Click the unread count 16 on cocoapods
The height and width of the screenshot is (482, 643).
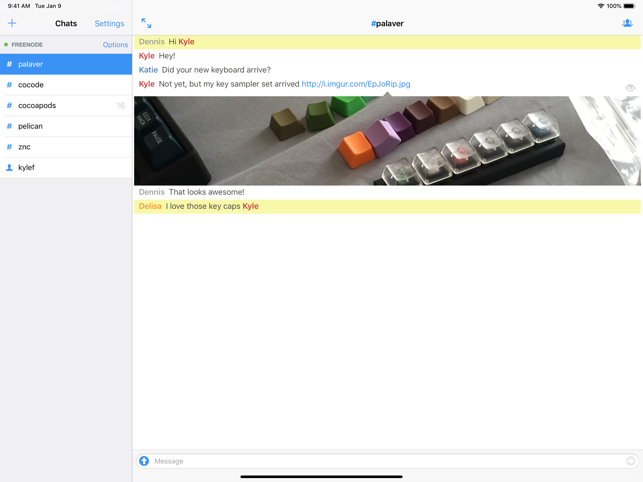121,105
